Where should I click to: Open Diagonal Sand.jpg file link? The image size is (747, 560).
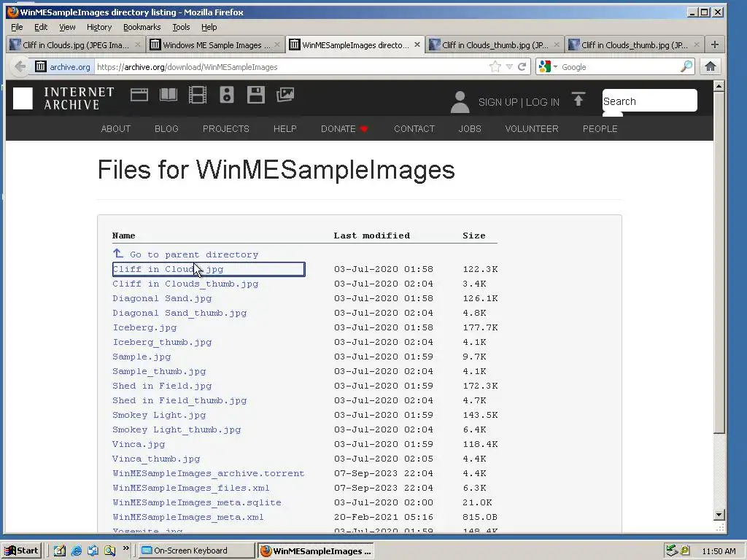pos(162,298)
